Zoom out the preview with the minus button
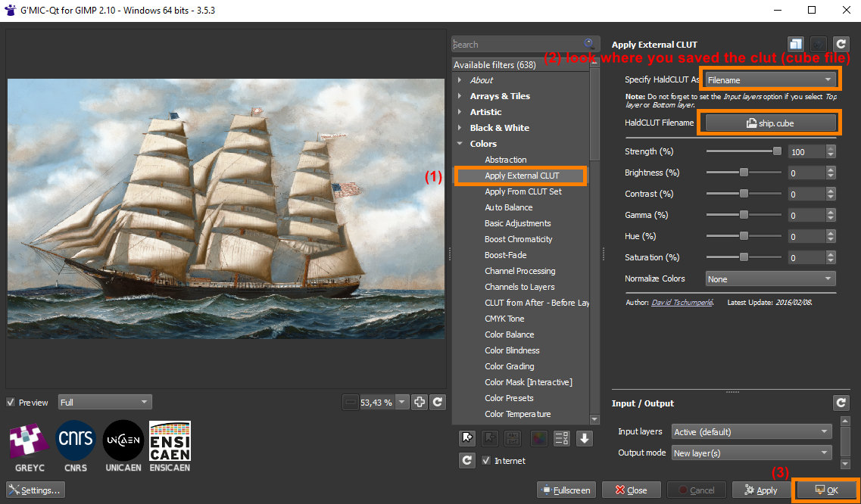 click(351, 403)
